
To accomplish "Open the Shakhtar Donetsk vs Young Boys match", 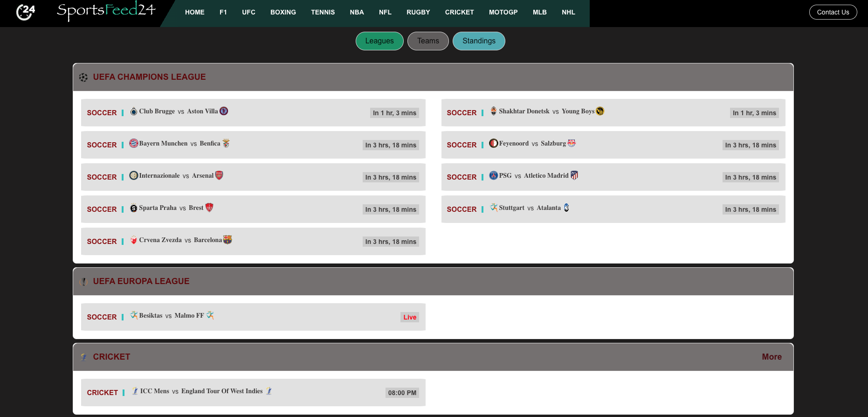I will click(x=613, y=112).
